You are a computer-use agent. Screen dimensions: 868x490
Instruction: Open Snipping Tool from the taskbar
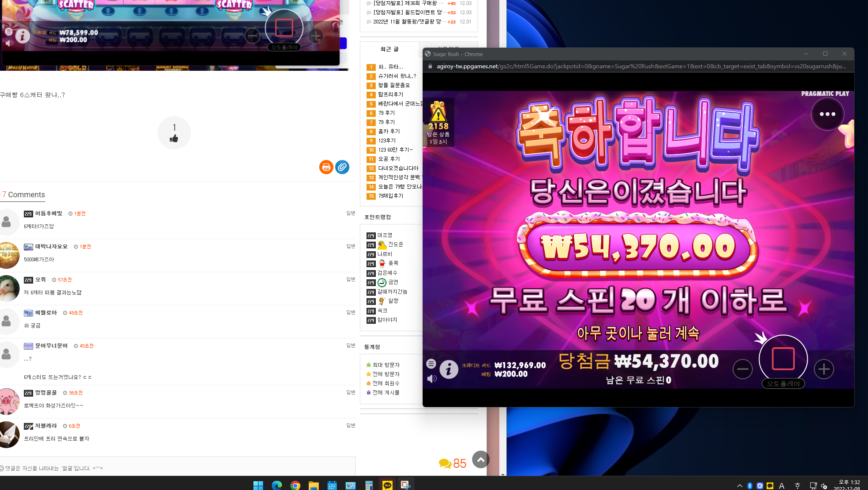(405, 485)
